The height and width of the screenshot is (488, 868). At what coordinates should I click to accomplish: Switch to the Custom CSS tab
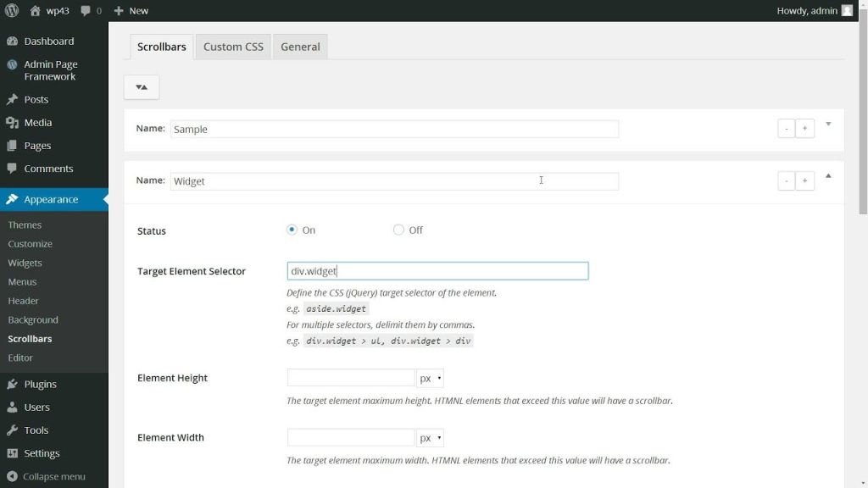pyautogui.click(x=232, y=47)
